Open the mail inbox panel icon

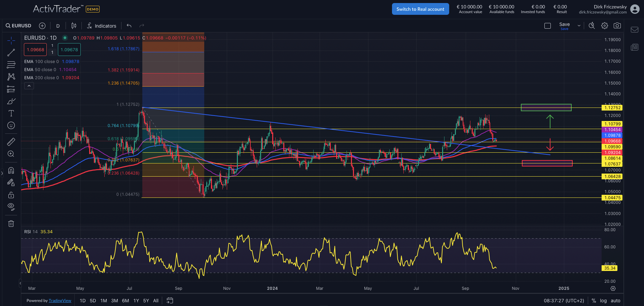[x=635, y=30]
